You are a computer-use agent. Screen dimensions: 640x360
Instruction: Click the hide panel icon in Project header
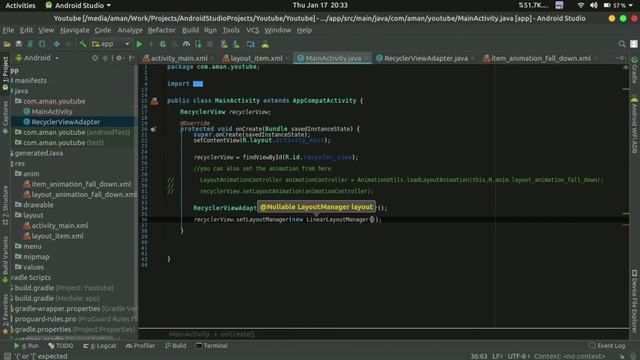(x=131, y=58)
